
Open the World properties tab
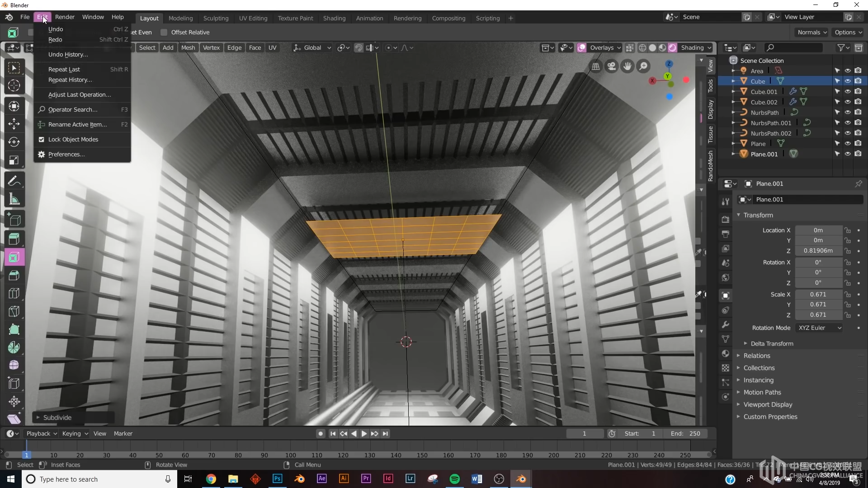726,277
